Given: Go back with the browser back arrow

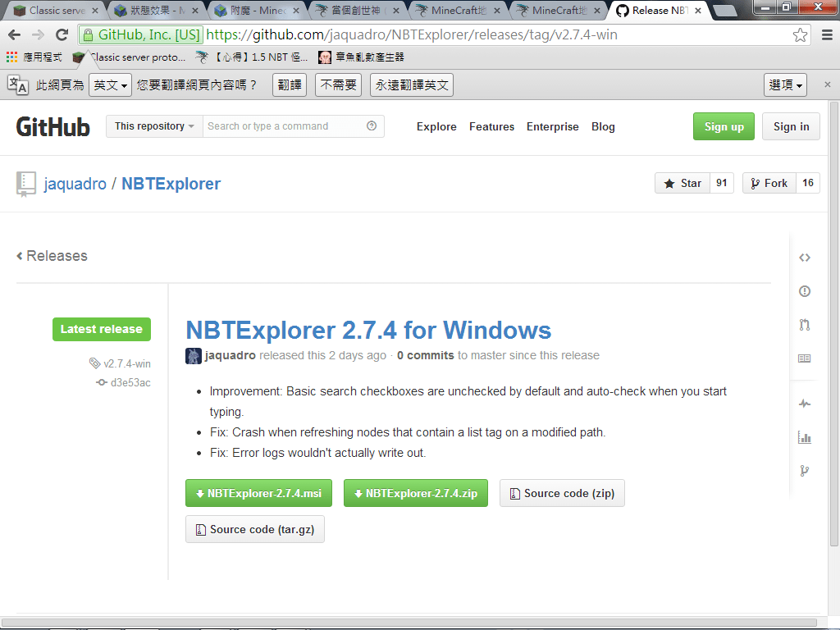Looking at the screenshot, I should pyautogui.click(x=15, y=35).
